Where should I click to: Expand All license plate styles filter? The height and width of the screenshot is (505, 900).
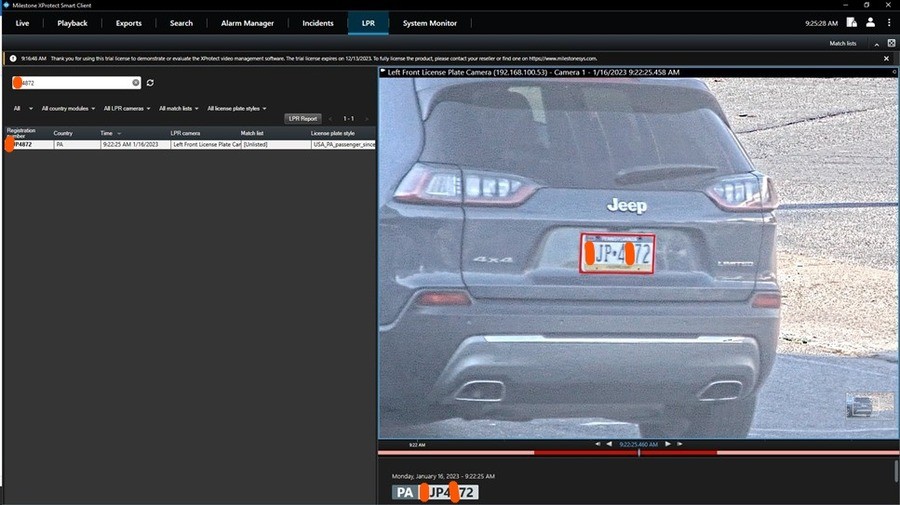tap(236, 108)
